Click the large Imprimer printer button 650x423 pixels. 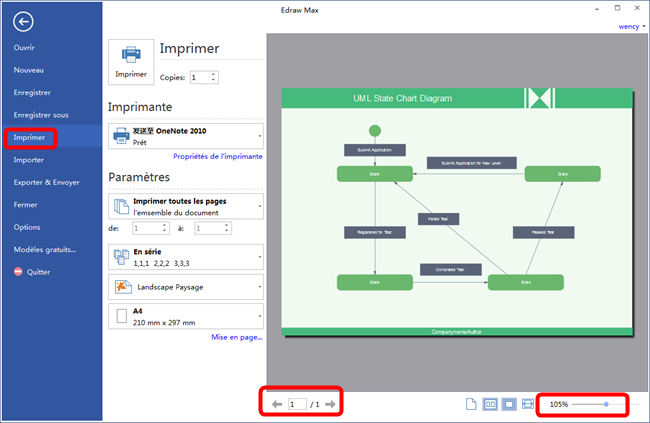(x=131, y=62)
